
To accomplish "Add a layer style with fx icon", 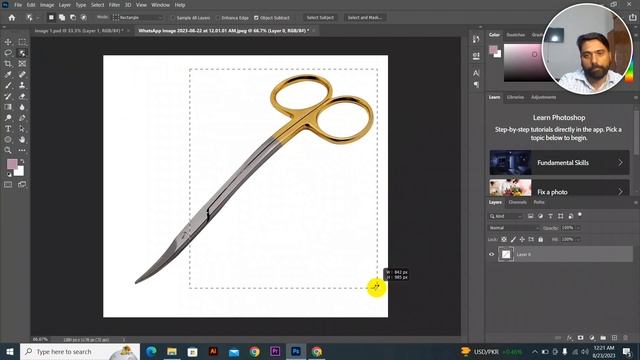I will pyautogui.click(x=570, y=338).
